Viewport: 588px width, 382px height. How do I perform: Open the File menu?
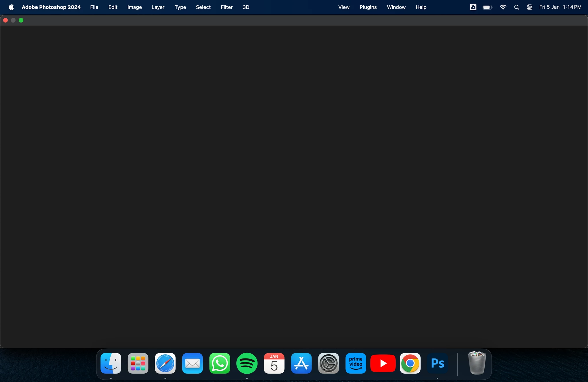pyautogui.click(x=94, y=7)
